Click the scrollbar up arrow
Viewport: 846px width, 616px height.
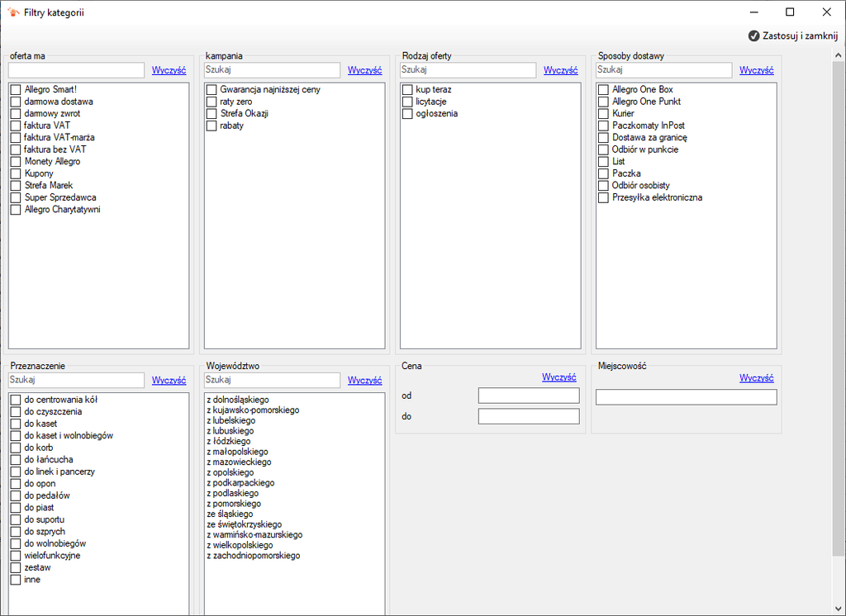[838, 55]
